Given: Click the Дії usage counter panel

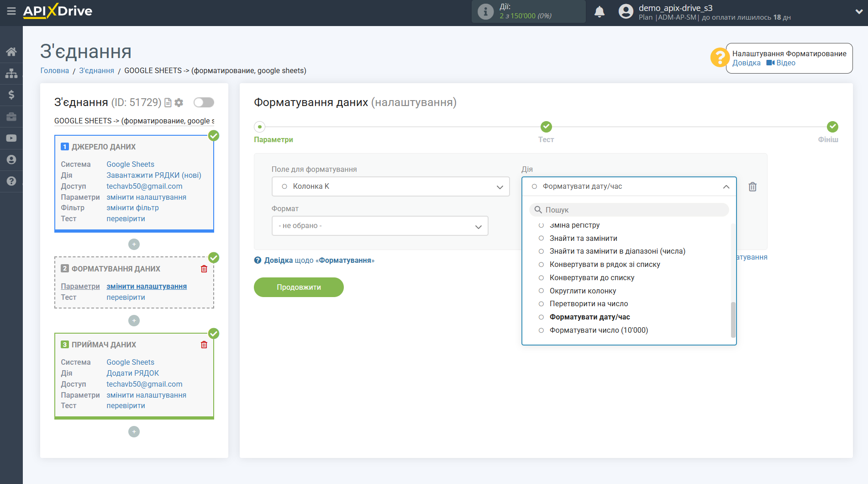Looking at the screenshot, I should click(x=528, y=11).
